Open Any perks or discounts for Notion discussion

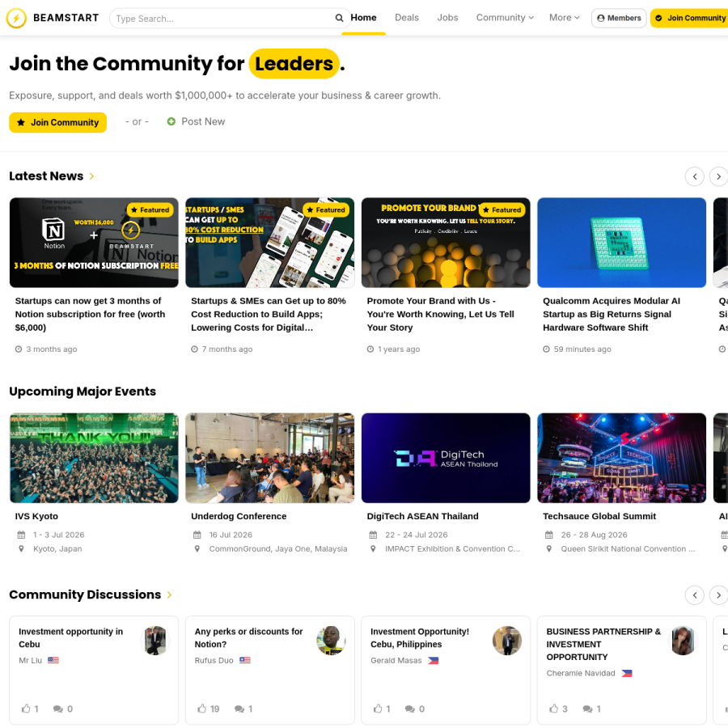(x=248, y=638)
